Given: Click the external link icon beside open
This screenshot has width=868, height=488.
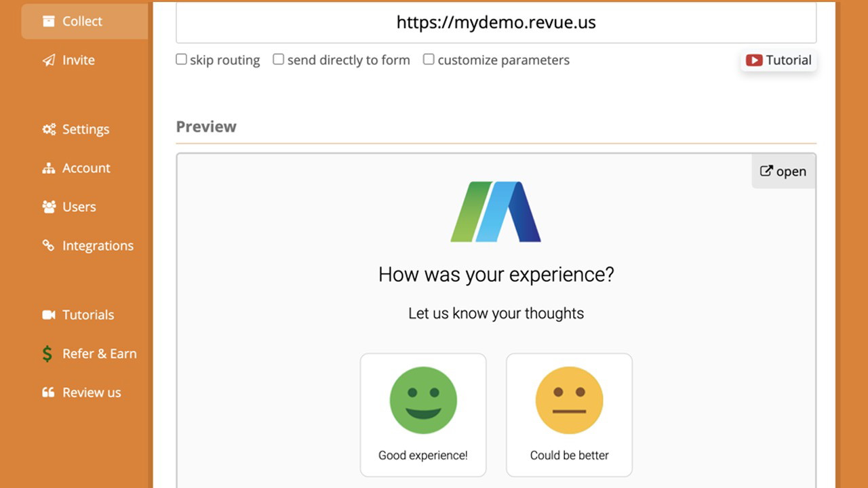Looking at the screenshot, I should pos(766,171).
